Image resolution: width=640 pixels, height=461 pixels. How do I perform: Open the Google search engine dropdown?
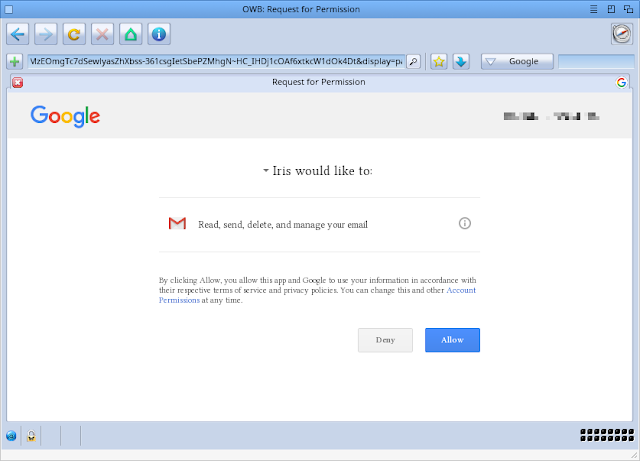517,62
